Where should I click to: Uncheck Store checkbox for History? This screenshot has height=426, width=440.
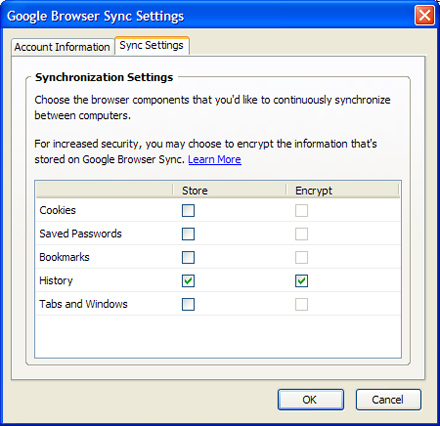click(x=188, y=281)
